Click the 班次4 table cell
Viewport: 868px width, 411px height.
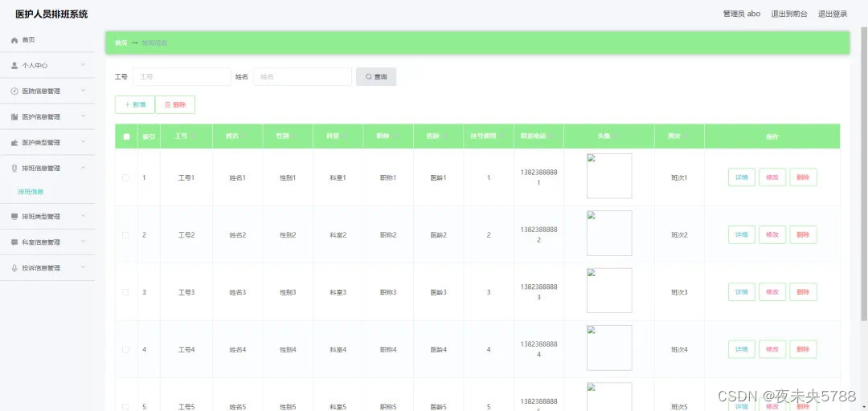tap(679, 350)
